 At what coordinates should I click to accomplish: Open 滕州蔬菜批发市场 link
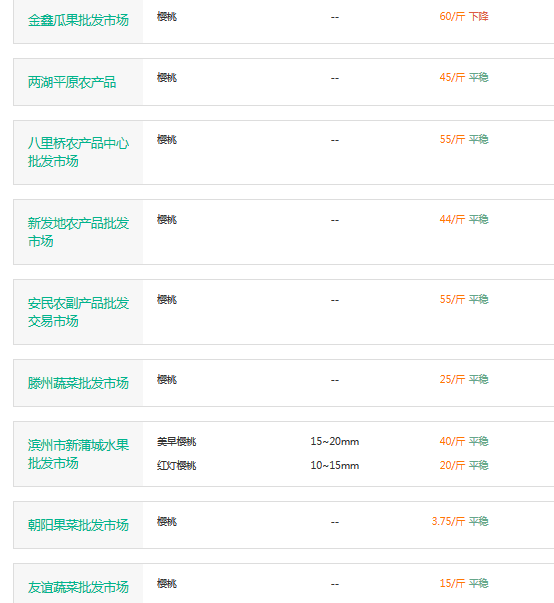[x=78, y=383]
